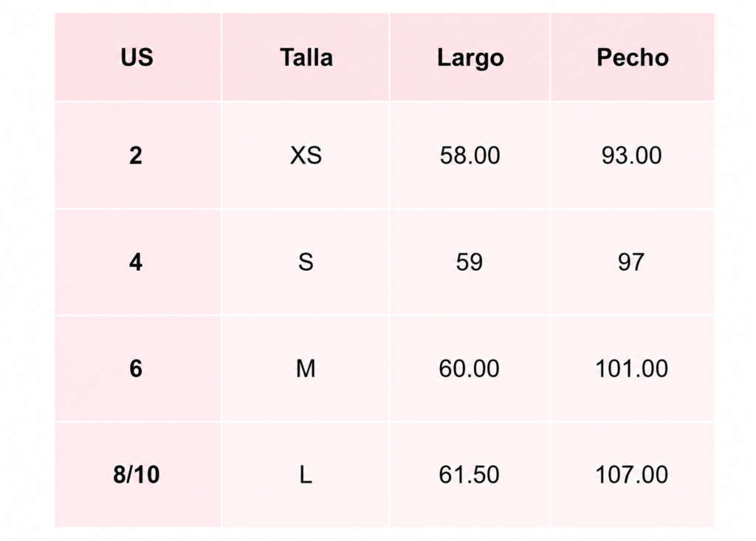Click the 93.00 pecho value
This screenshot has height=541, width=756.
tap(632, 155)
